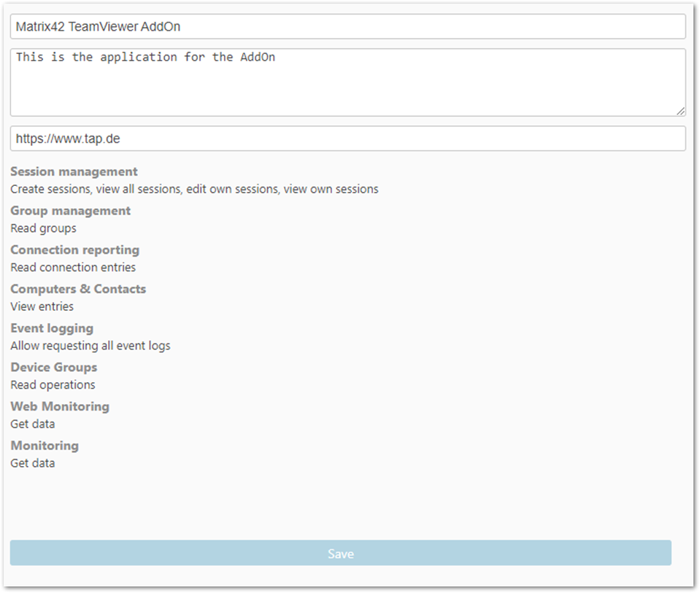Click 'Get data' under the Monitoring heading
Screen dimensions: 700x593
coord(33,464)
